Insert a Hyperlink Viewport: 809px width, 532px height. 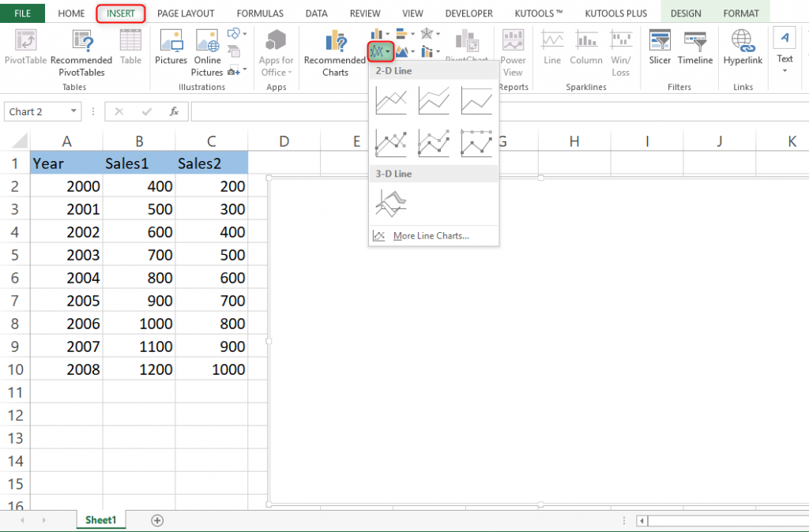pyautogui.click(x=742, y=50)
